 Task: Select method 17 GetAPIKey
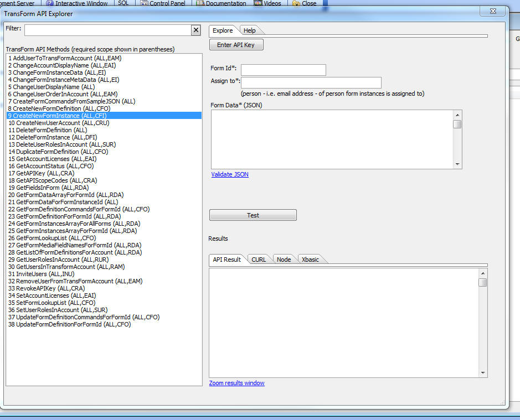pos(104,173)
